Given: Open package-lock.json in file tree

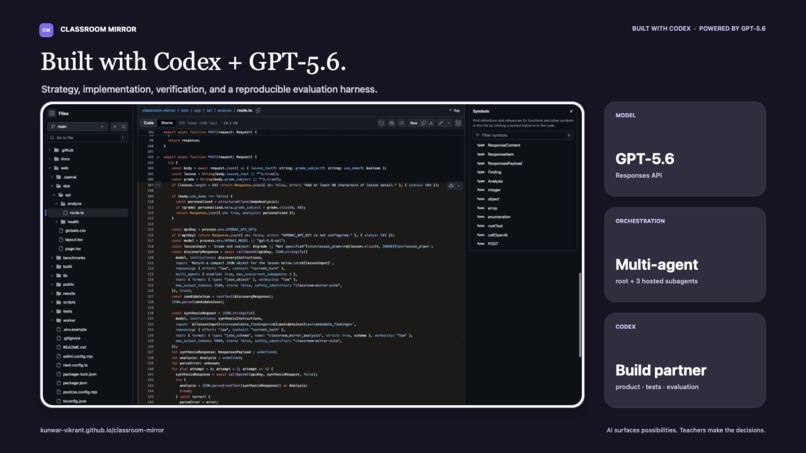Looking at the screenshot, I should click(79, 374).
